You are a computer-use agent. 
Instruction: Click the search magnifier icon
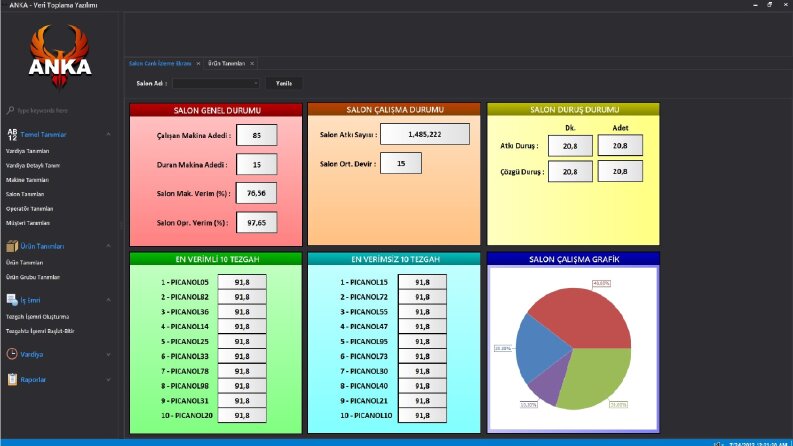[10, 110]
